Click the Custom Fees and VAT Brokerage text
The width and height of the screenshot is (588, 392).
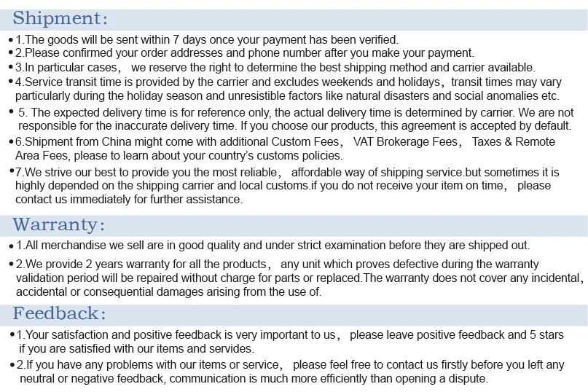(285, 149)
